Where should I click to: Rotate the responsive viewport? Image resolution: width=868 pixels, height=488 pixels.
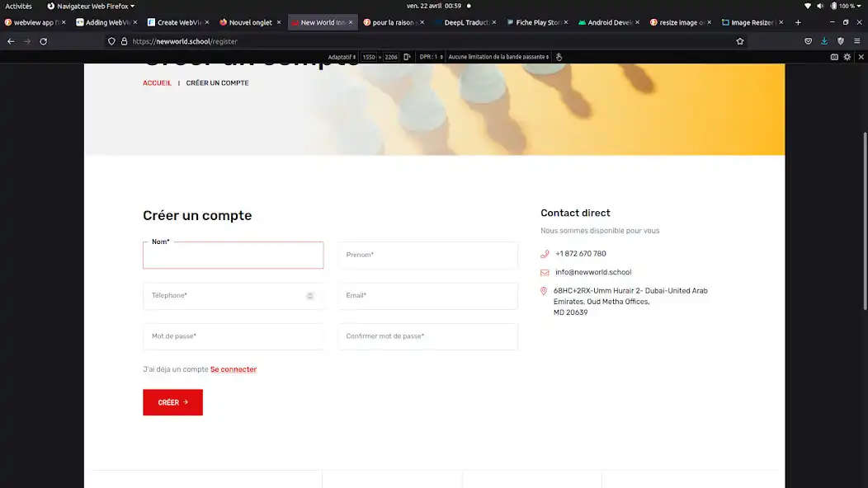pyautogui.click(x=407, y=57)
